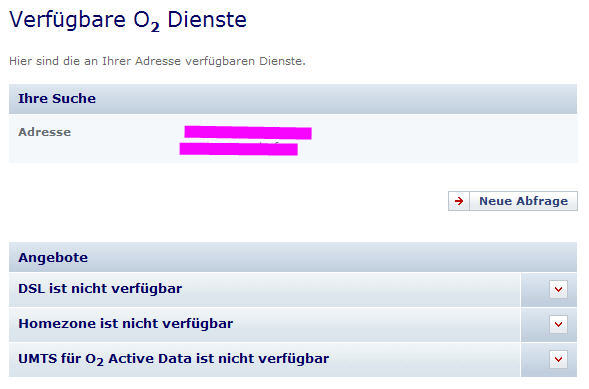This screenshot has width=589, height=389.
Task: Click the sentence Hier sind die an Ihrer Adresse verfügbaren Dienste
Action: tap(157, 61)
